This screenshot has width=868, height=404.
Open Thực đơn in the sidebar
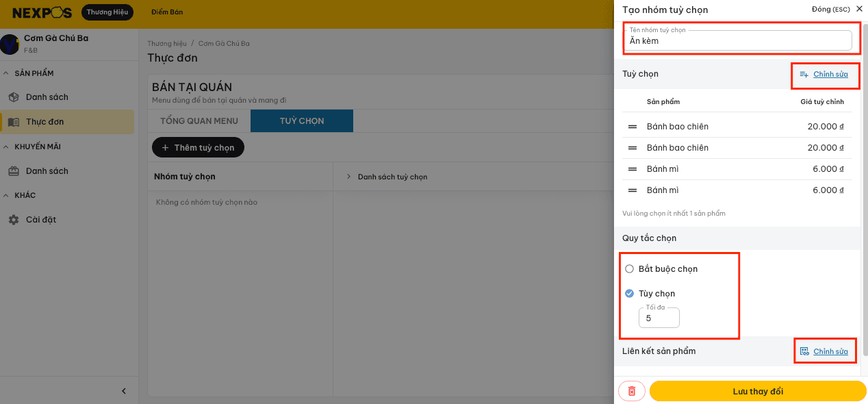tap(67, 122)
